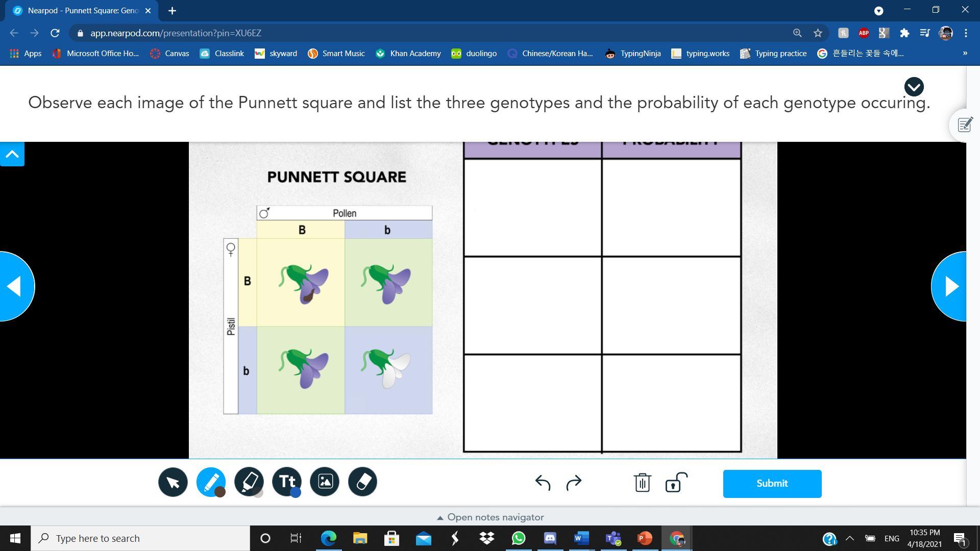The height and width of the screenshot is (551, 980).
Task: Select the eraser tool
Action: tap(362, 482)
